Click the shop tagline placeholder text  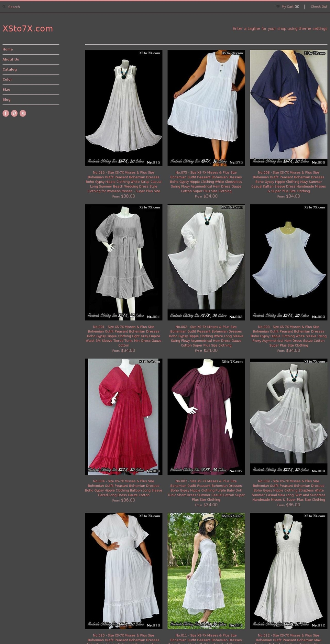click(280, 29)
